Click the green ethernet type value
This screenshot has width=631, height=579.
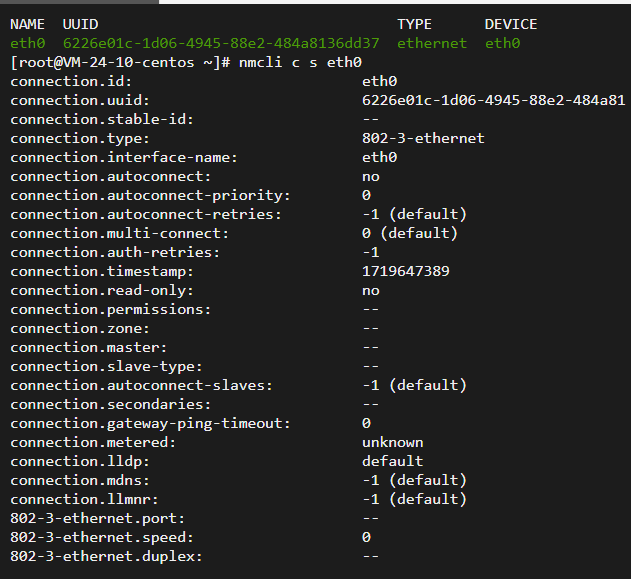[x=432, y=43]
